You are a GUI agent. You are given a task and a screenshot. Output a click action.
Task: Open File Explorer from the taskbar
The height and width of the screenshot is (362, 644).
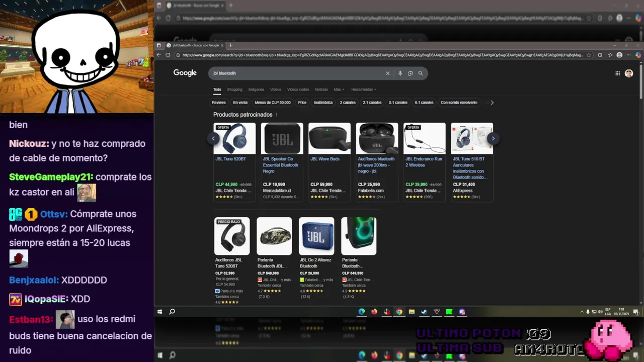click(x=412, y=312)
